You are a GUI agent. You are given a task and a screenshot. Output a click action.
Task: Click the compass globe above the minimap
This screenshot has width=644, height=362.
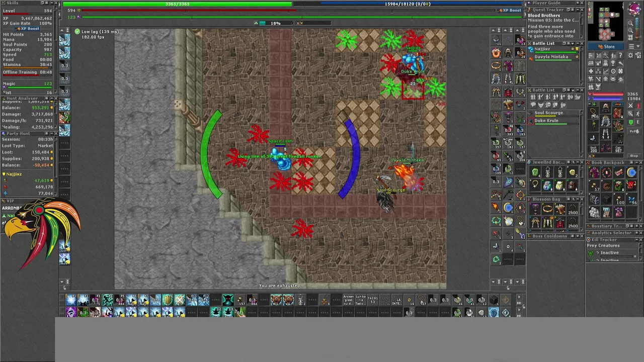(635, 9)
